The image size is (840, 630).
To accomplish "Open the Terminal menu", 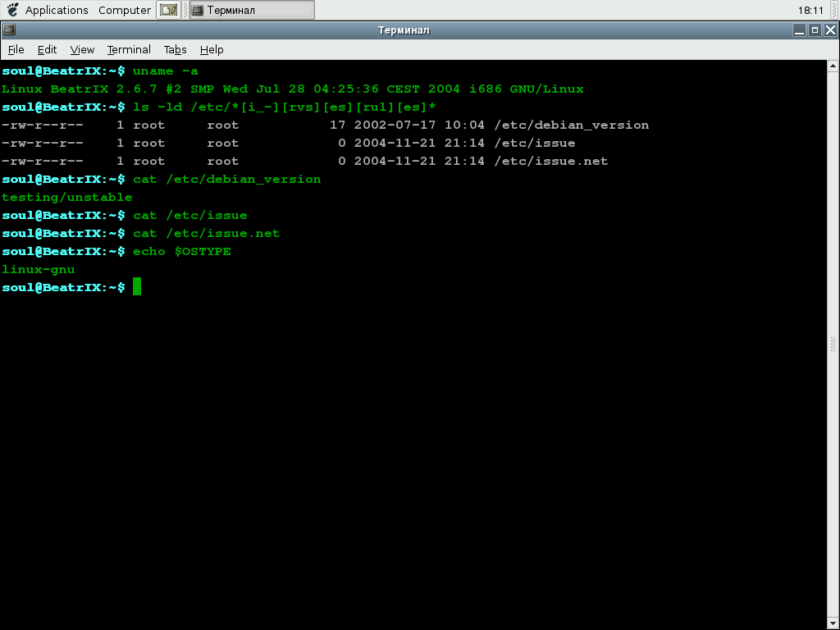I will click(129, 50).
